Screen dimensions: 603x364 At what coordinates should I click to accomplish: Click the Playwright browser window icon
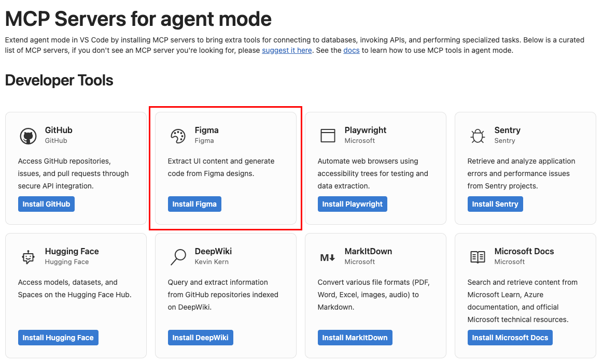[328, 136]
